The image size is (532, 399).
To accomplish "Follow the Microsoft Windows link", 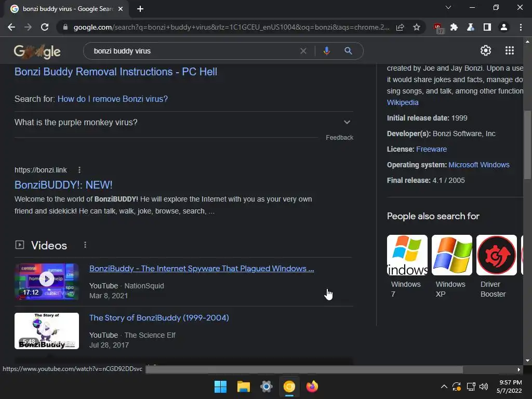I will click(479, 165).
